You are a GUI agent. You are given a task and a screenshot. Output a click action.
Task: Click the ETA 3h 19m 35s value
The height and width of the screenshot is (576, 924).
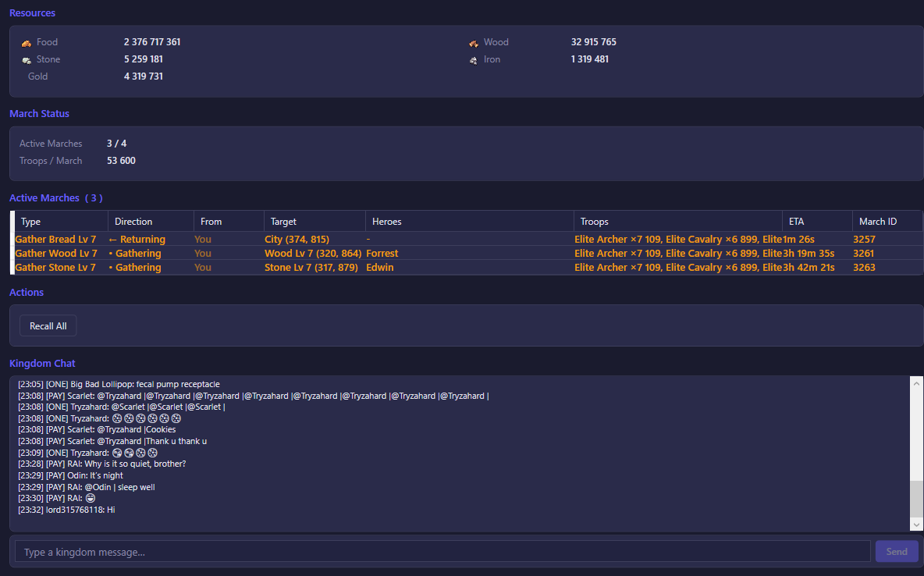point(808,254)
